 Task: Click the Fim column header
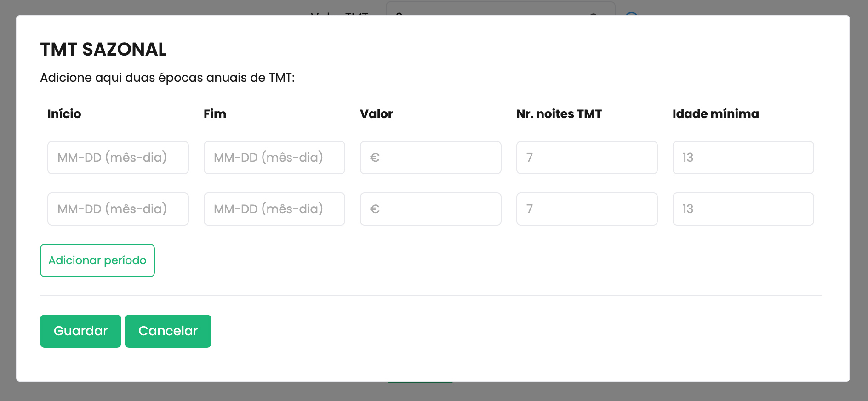[215, 114]
